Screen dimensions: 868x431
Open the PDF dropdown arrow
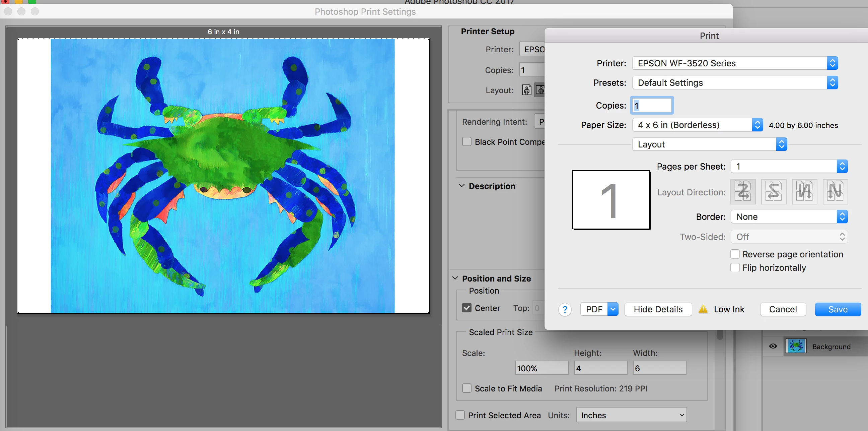pos(612,309)
